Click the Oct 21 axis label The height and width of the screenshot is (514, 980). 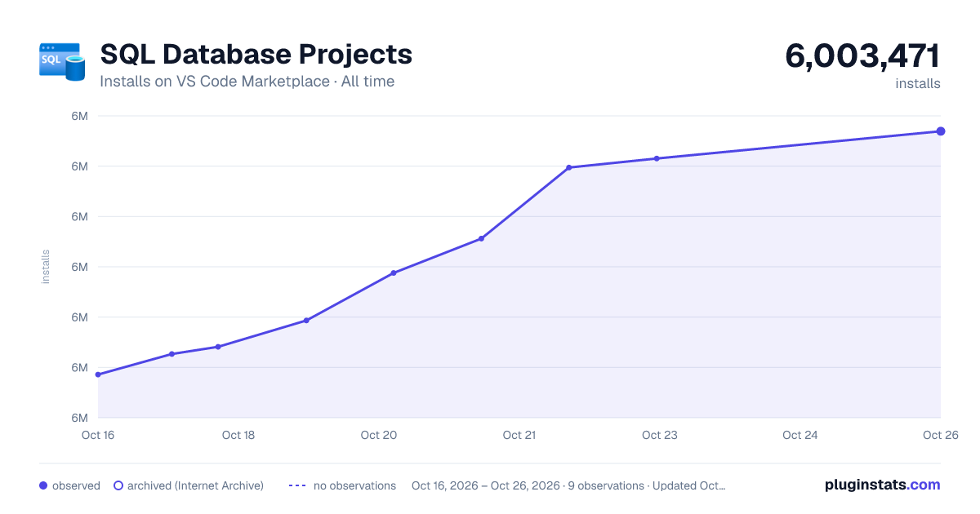pyautogui.click(x=519, y=435)
